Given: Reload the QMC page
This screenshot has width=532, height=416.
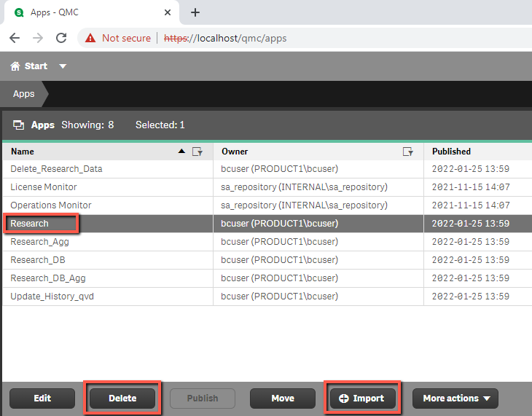Looking at the screenshot, I should (x=61, y=38).
